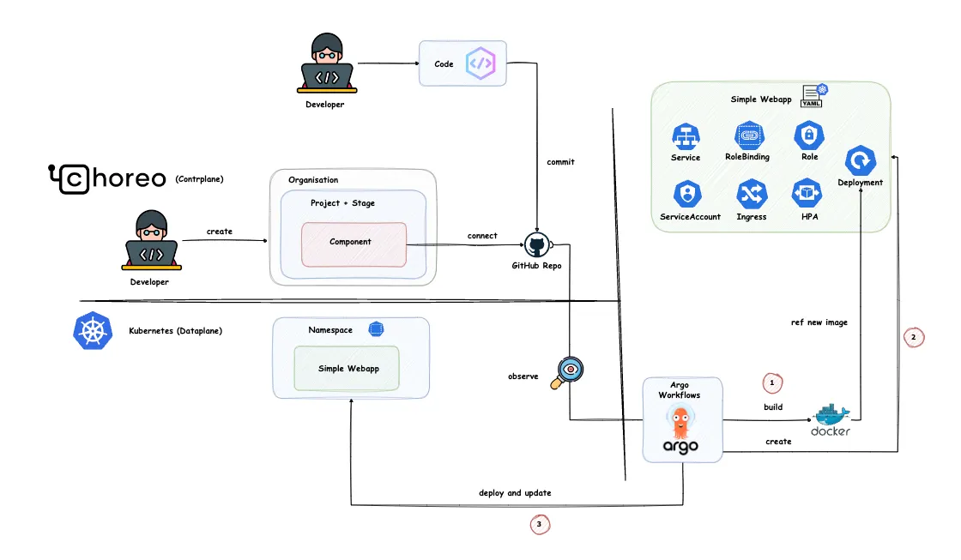961x560 pixels.
Task: Click the '(Contrplane)' text
Action: pos(199,179)
